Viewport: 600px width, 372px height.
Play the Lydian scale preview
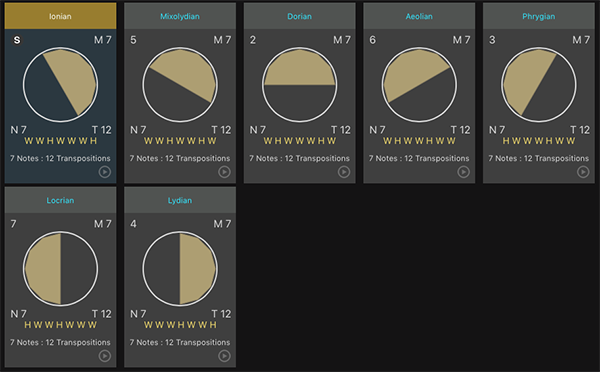point(224,356)
